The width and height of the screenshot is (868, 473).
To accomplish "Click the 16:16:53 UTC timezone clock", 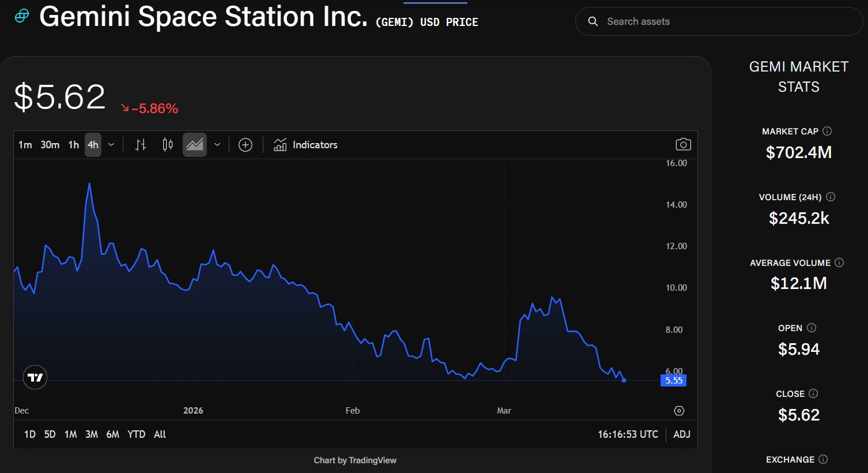I will pos(628,434).
